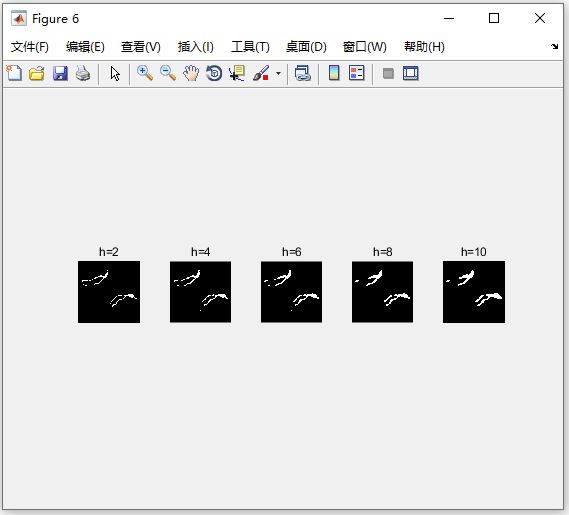Show Plot Tools and dock figure
569x515 pixels.
[x=411, y=73]
